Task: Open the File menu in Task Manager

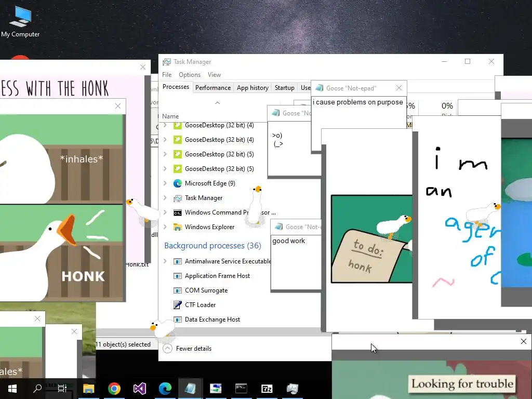Action: [167, 75]
